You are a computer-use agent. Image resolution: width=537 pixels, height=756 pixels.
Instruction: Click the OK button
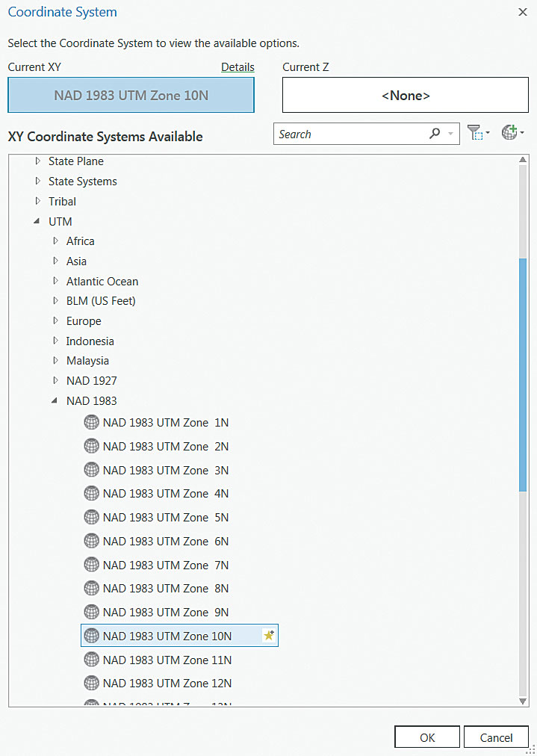(x=426, y=737)
